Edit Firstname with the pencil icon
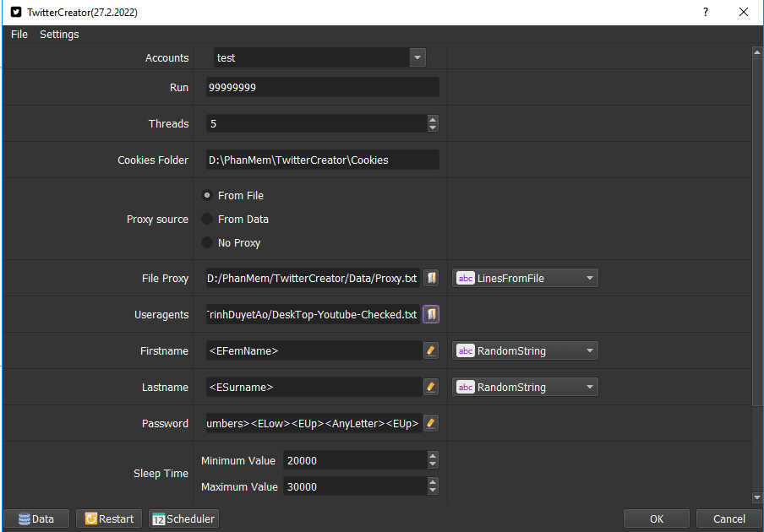 (431, 350)
